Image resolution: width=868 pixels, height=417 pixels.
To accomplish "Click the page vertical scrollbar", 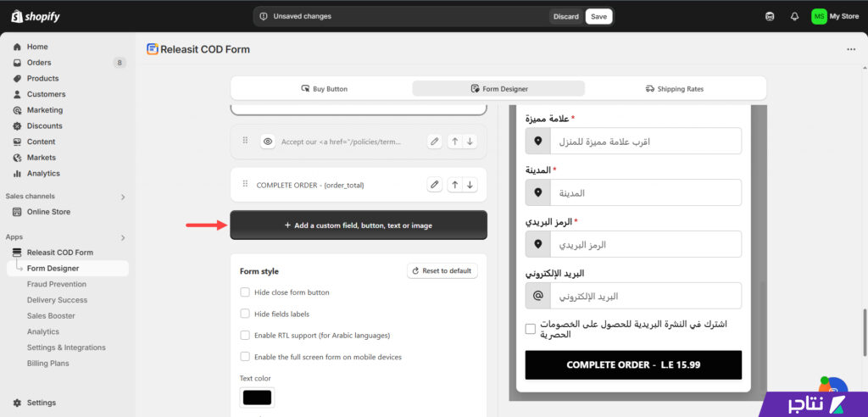I will pyautogui.click(x=864, y=332).
